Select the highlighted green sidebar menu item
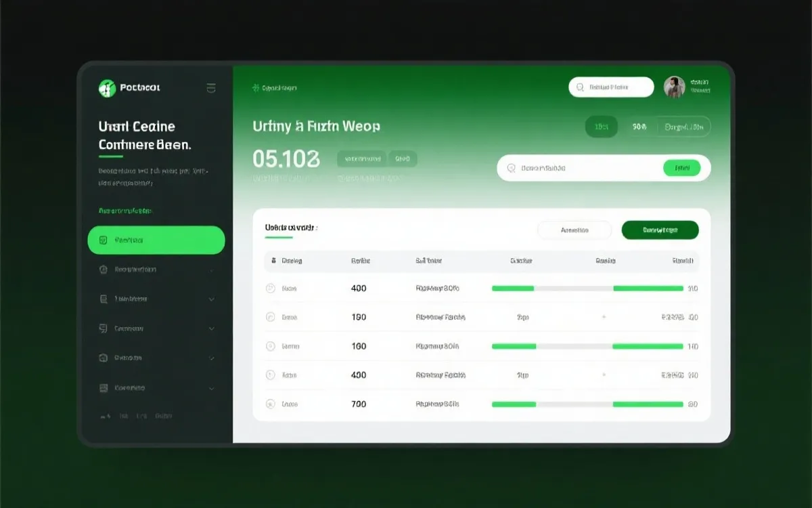 pyautogui.click(x=156, y=240)
